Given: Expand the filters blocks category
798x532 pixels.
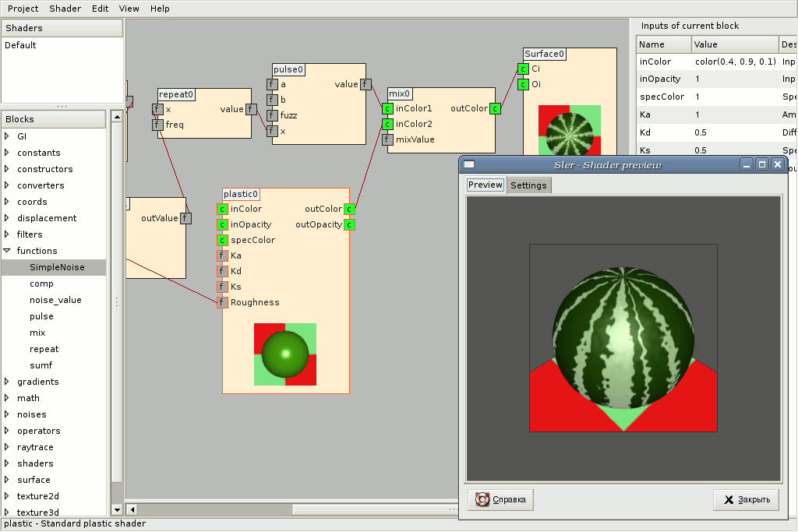Looking at the screenshot, I should [x=7, y=234].
